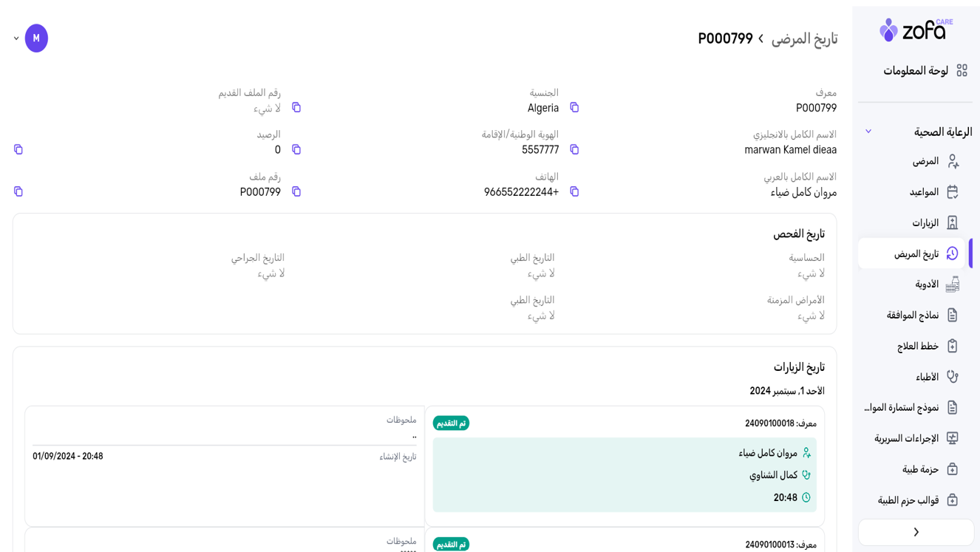Screen dimensions: 980x552
Task: Copy the national ID 5557777
Action: pyautogui.click(x=574, y=150)
